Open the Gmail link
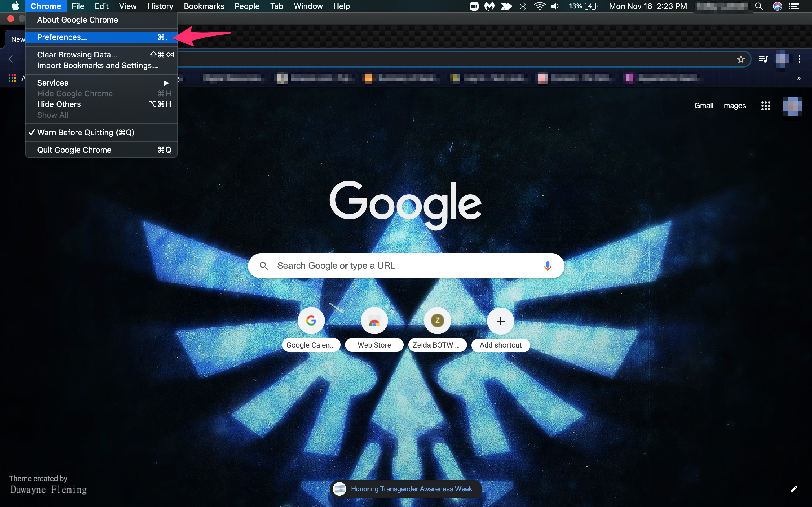The width and height of the screenshot is (812, 507). pos(703,106)
